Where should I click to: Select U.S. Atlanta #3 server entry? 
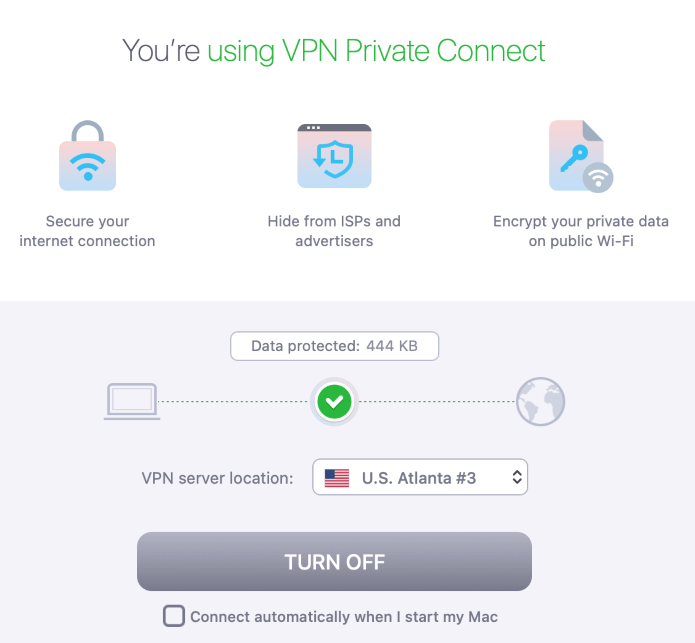[x=419, y=478]
